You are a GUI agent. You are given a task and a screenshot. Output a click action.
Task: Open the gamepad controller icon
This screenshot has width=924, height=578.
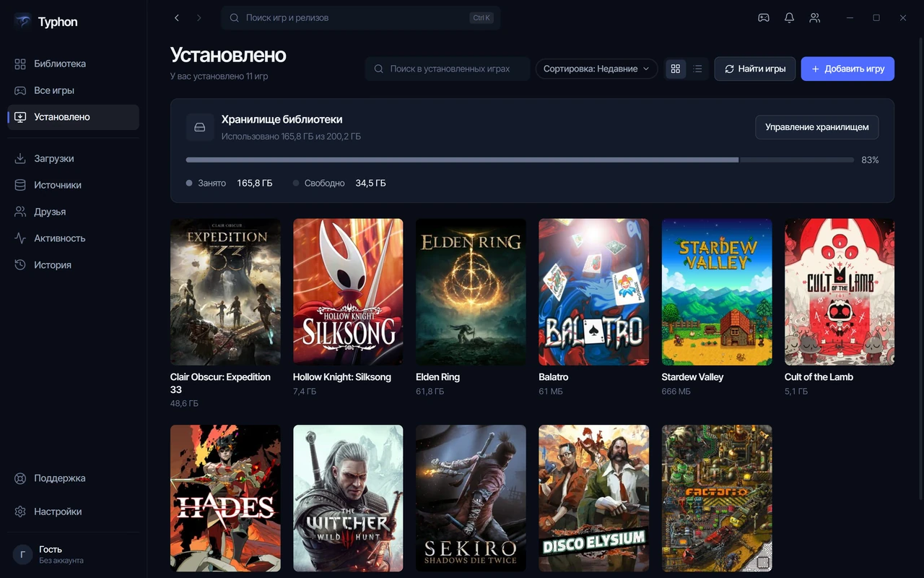[x=763, y=18]
